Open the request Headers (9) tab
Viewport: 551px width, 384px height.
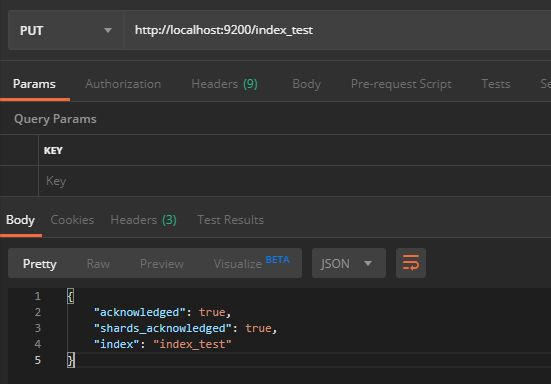(224, 84)
